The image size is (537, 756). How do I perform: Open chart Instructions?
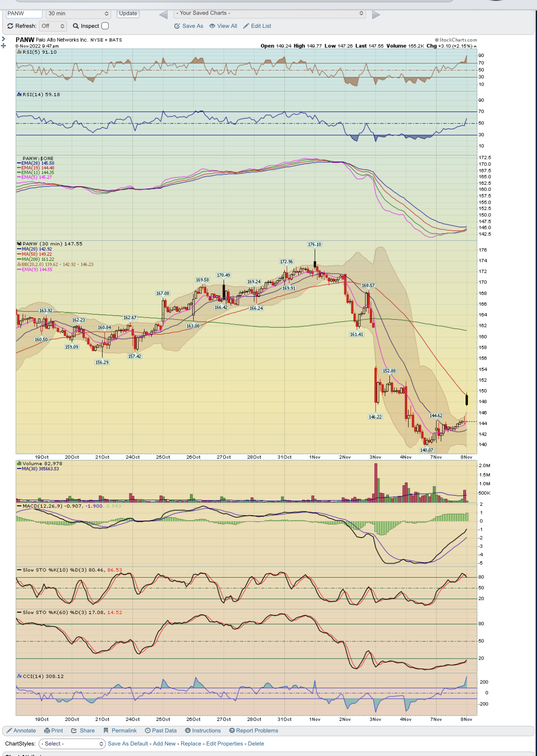203,731
